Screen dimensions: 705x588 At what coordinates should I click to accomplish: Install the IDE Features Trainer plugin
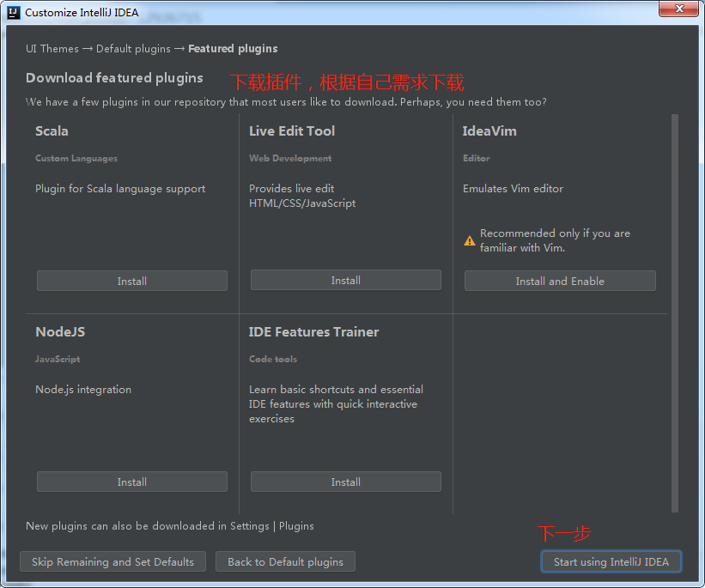tap(346, 482)
